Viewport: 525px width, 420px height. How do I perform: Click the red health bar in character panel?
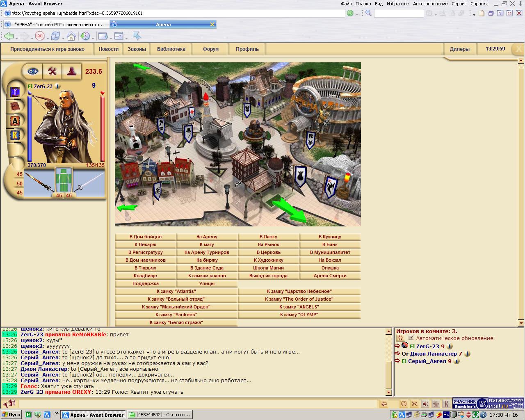pyautogui.click(x=103, y=128)
